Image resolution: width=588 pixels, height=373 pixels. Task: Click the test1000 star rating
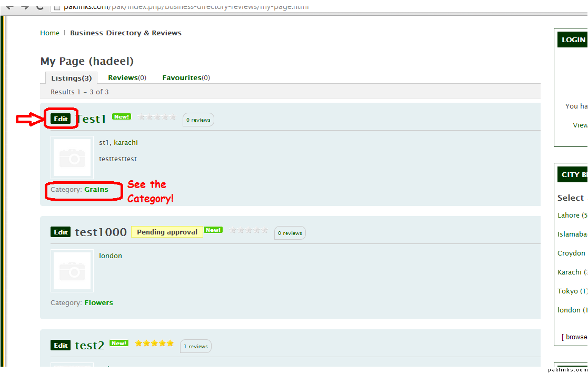249,230
